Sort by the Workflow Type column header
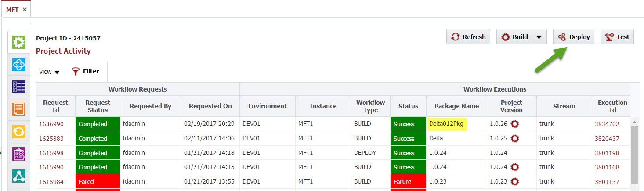The width and height of the screenshot is (644, 191). 371,106
